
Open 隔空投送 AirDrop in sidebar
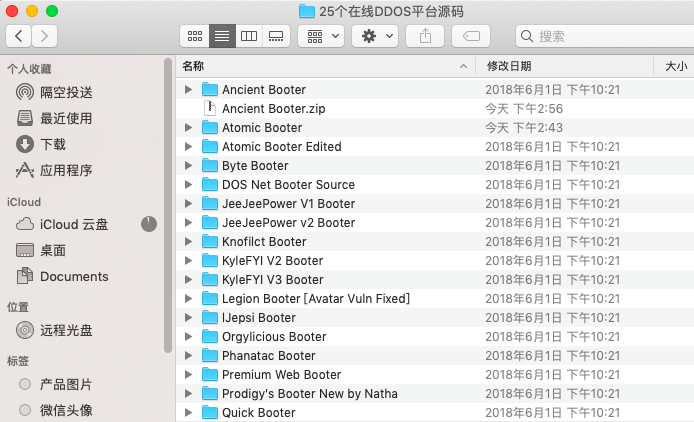66,93
